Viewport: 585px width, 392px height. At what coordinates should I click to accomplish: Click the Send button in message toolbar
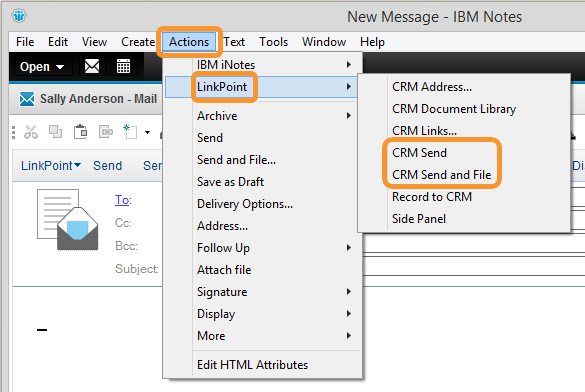pos(107,166)
